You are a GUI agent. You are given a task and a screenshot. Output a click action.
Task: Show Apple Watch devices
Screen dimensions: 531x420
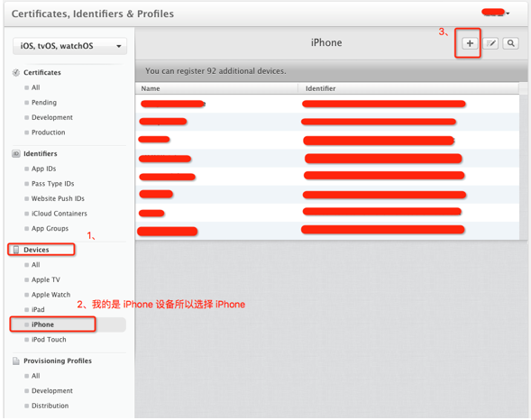tap(50, 295)
